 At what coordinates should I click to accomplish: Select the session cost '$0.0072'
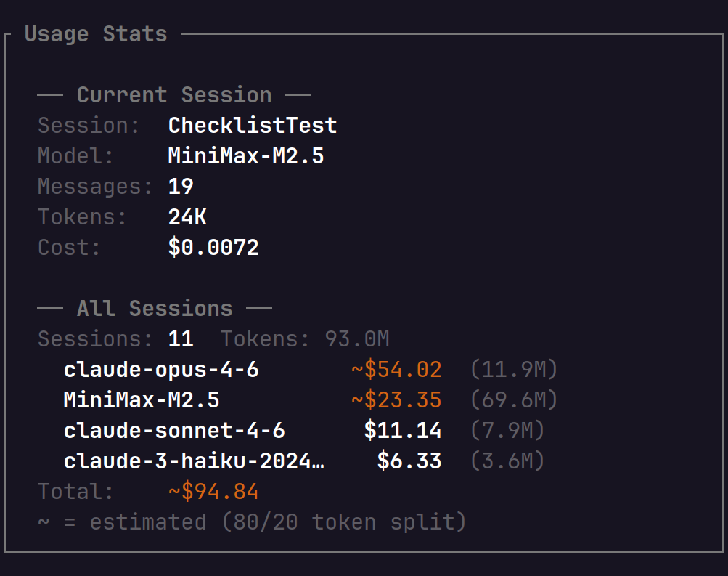213,247
